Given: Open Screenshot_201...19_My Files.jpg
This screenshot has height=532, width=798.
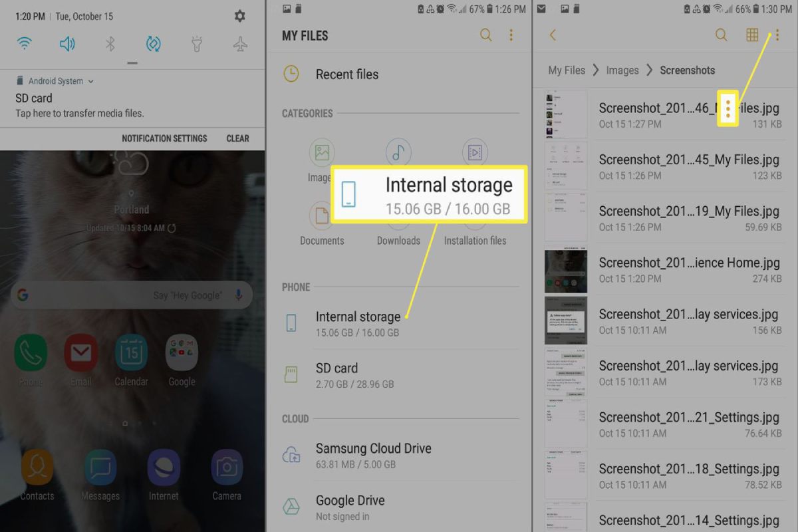Looking at the screenshot, I should pyautogui.click(x=665, y=217).
